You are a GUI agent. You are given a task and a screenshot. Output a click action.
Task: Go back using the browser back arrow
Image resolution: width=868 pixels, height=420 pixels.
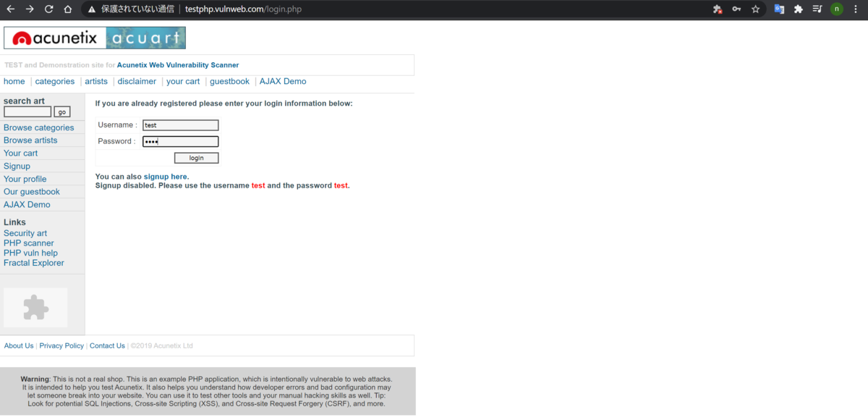(x=10, y=9)
